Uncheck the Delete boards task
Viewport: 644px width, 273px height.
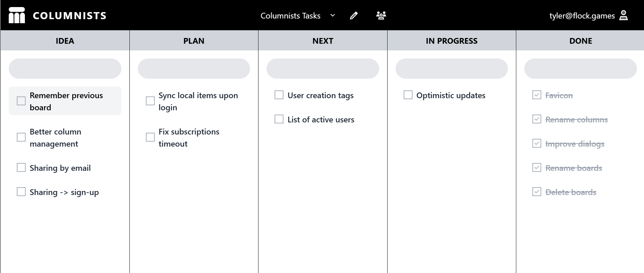[x=537, y=192]
